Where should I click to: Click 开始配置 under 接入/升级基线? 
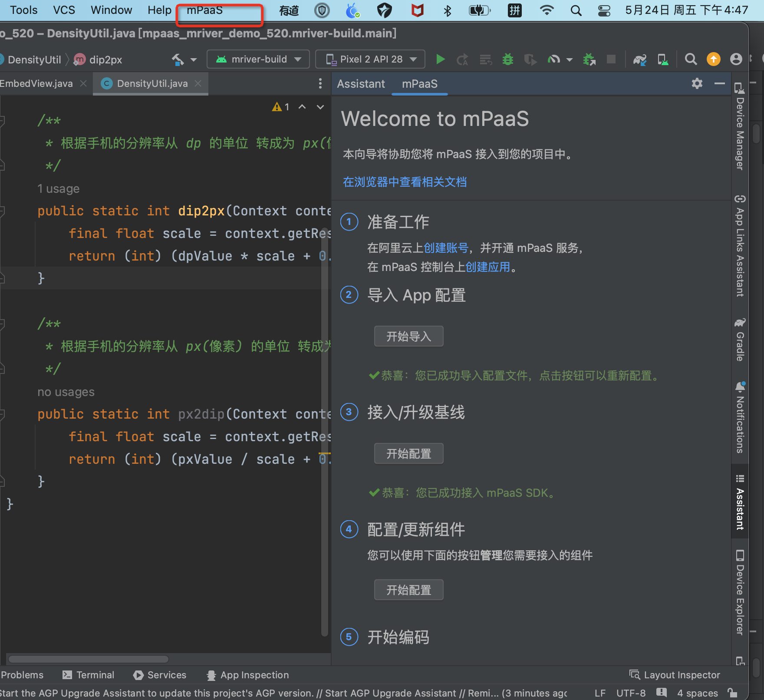click(408, 454)
